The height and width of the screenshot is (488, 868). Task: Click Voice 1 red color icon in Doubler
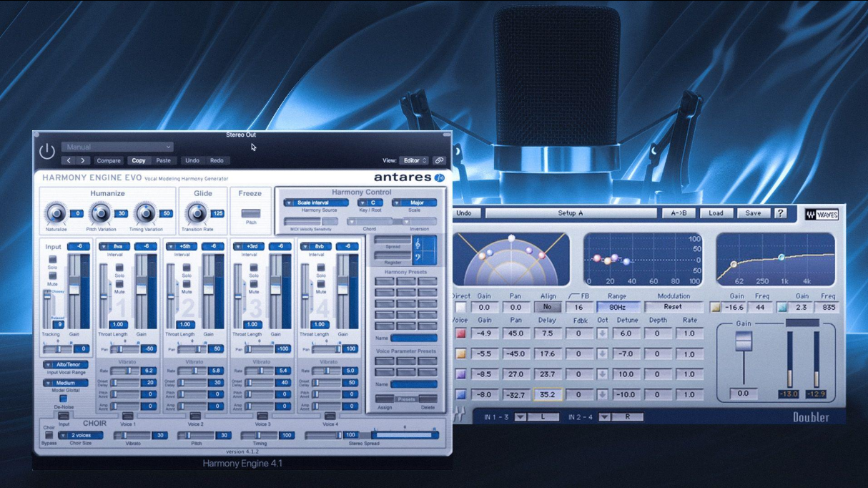(x=460, y=333)
